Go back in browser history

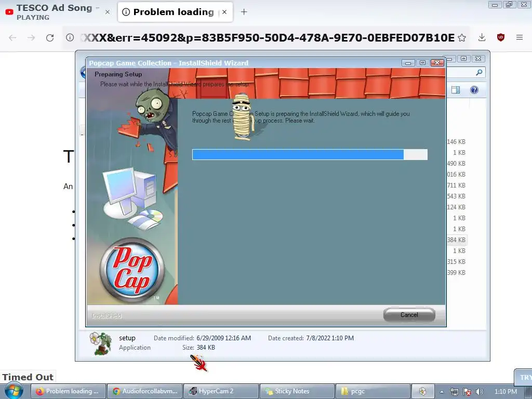[x=12, y=37]
